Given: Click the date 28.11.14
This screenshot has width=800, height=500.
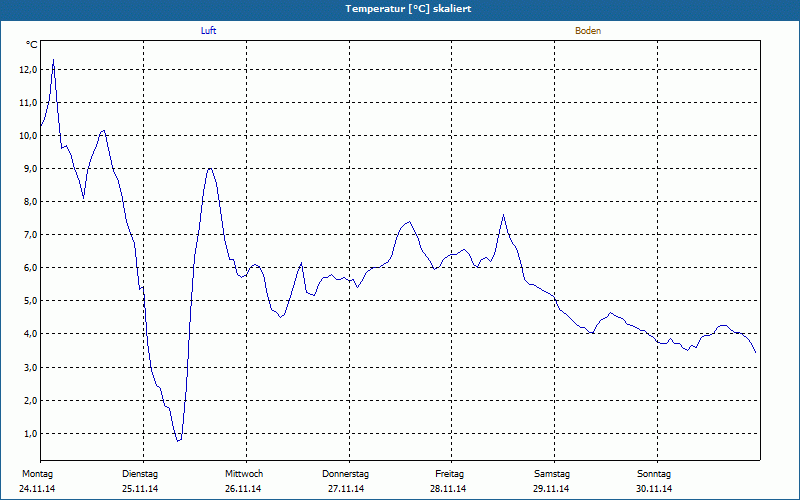Looking at the screenshot, I should 448,489.
